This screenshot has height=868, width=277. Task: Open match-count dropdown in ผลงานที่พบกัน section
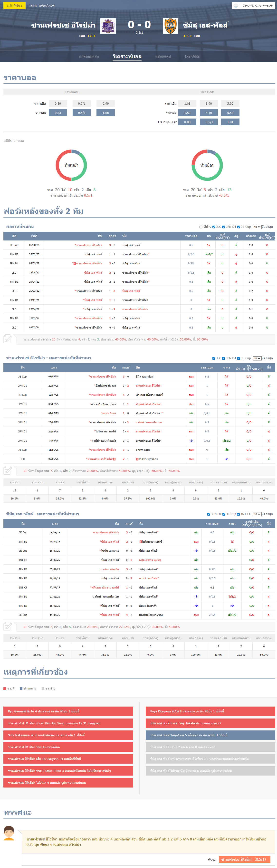(257, 227)
